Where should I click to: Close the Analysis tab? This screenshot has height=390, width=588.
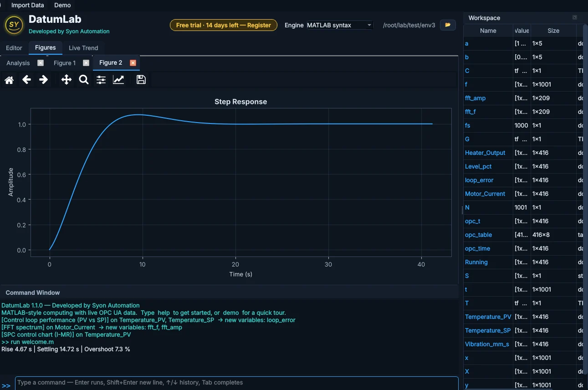(41, 63)
